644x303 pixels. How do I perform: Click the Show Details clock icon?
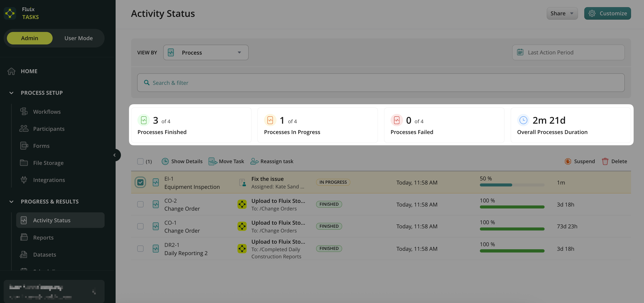click(165, 161)
